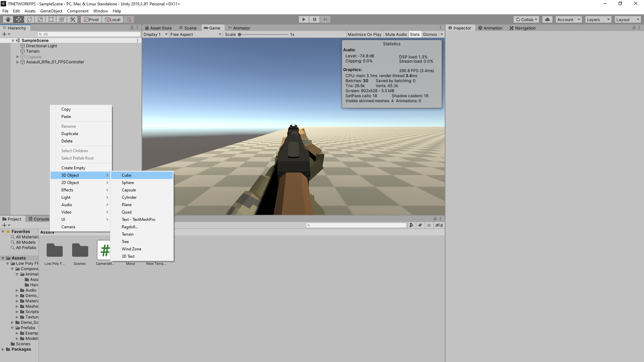Select the Scale tool

pos(40,19)
